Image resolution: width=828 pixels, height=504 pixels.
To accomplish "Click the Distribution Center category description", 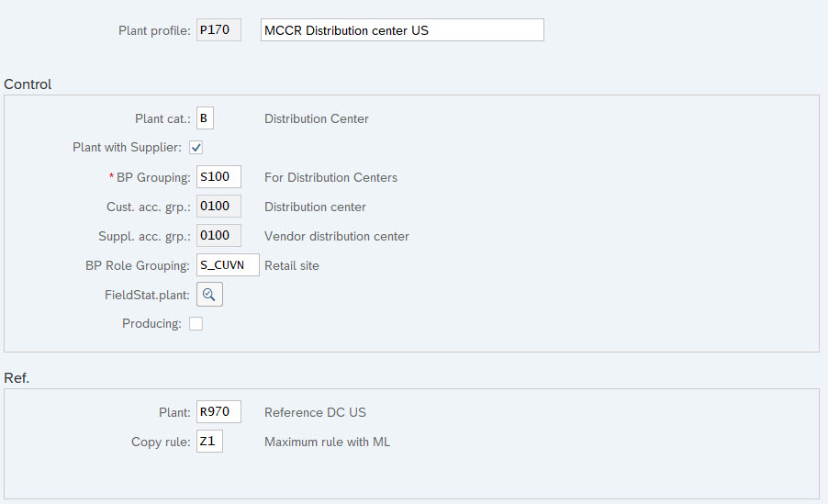I will (317, 118).
